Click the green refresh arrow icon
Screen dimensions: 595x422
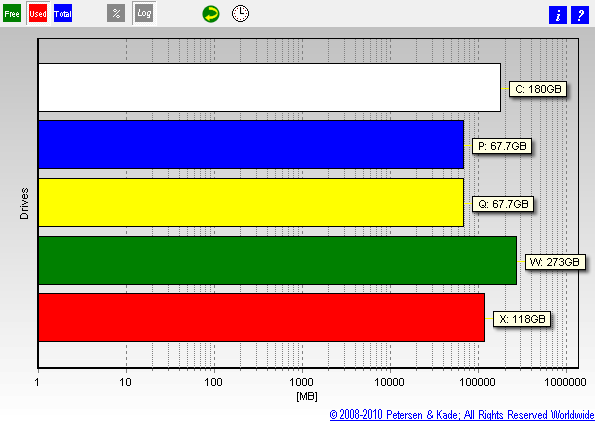[211, 14]
